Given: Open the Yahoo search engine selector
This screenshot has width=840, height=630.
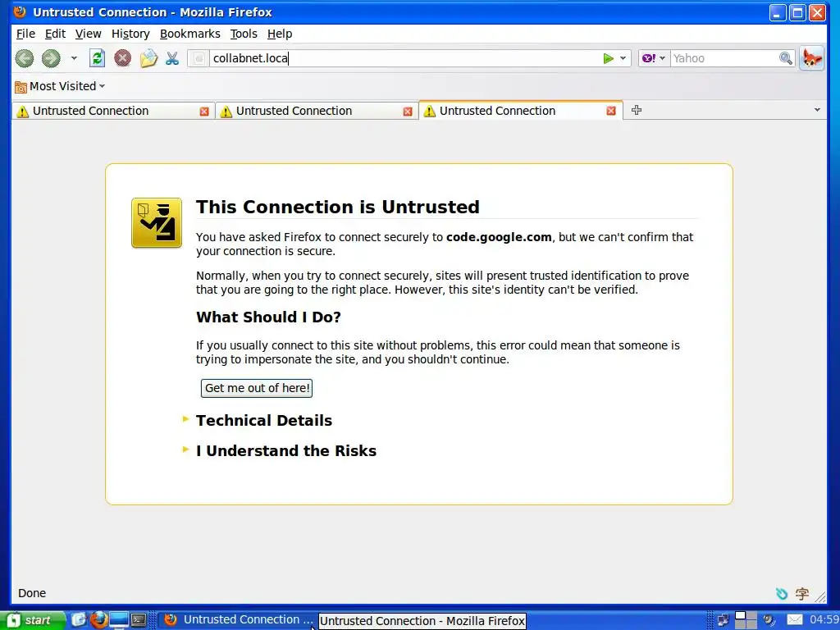Looking at the screenshot, I should (654, 58).
